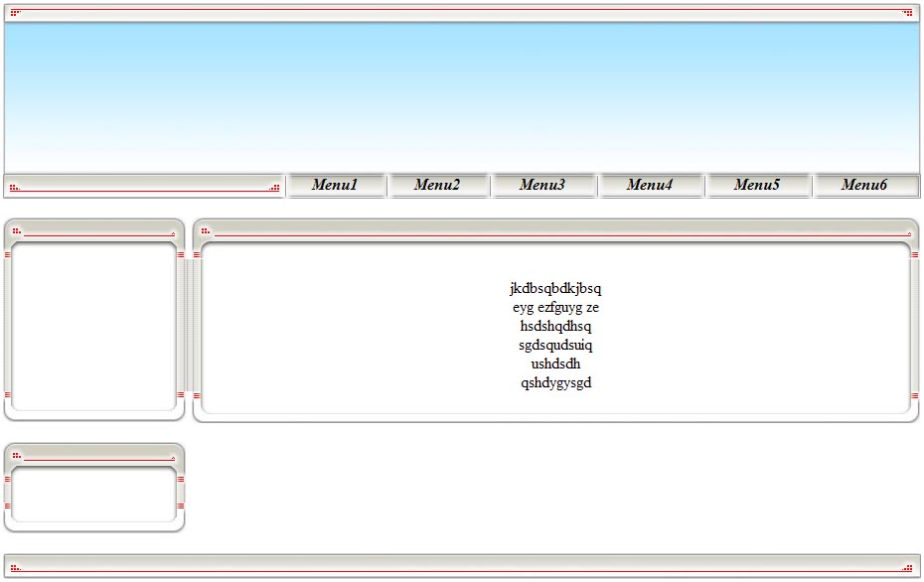Click the text line "qshdygysgd"
924x582 pixels.
(555, 383)
